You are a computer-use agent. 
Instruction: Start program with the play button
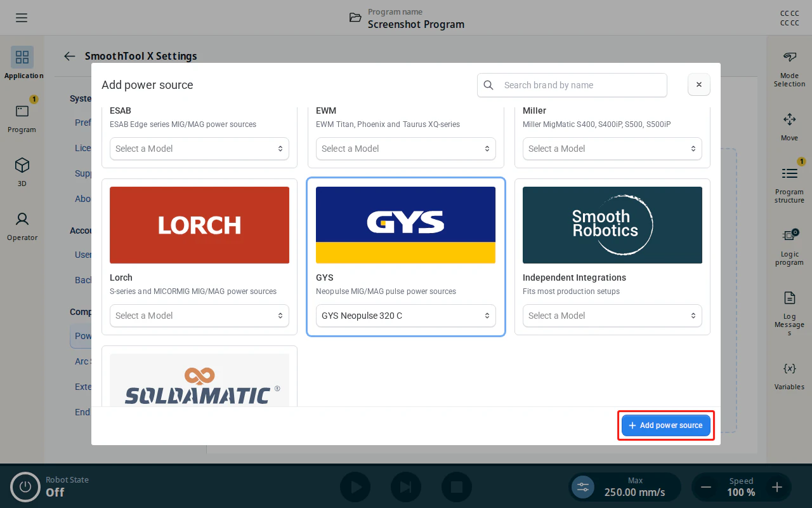355,487
